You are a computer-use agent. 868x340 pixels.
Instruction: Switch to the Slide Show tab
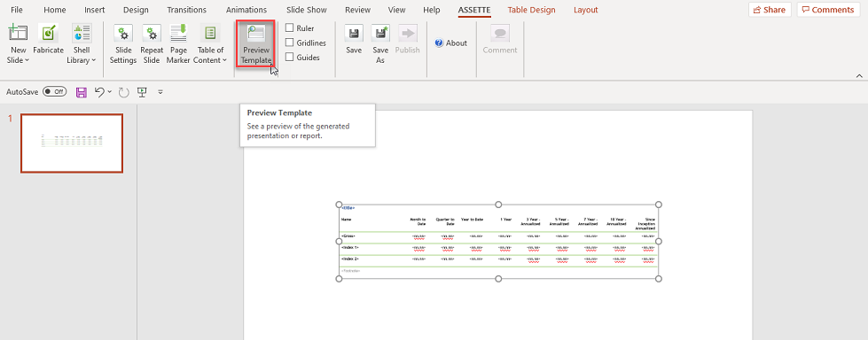[307, 10]
